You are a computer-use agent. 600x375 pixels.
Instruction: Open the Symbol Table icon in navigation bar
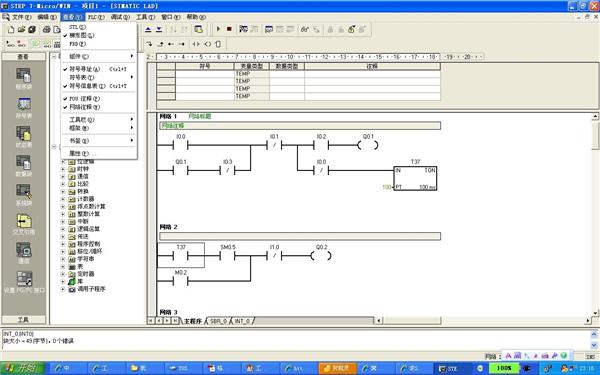tap(24, 108)
